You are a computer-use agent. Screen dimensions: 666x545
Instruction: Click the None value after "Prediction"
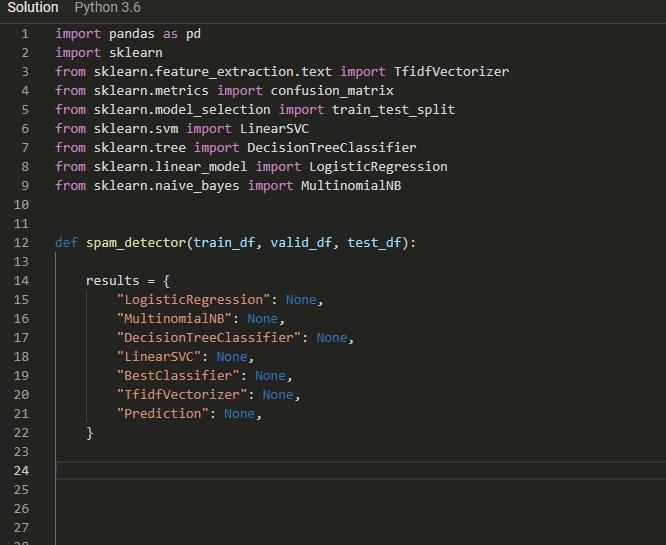[x=240, y=413]
